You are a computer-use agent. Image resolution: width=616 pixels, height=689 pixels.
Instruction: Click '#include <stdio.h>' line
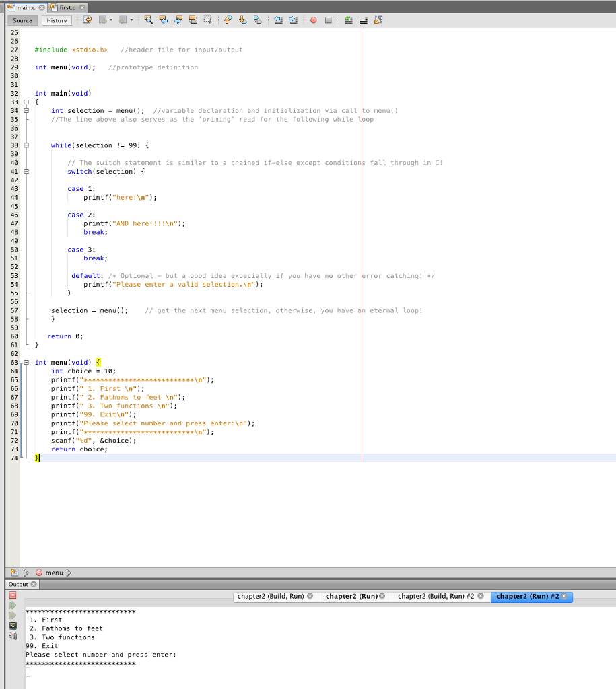pyautogui.click(x=71, y=50)
